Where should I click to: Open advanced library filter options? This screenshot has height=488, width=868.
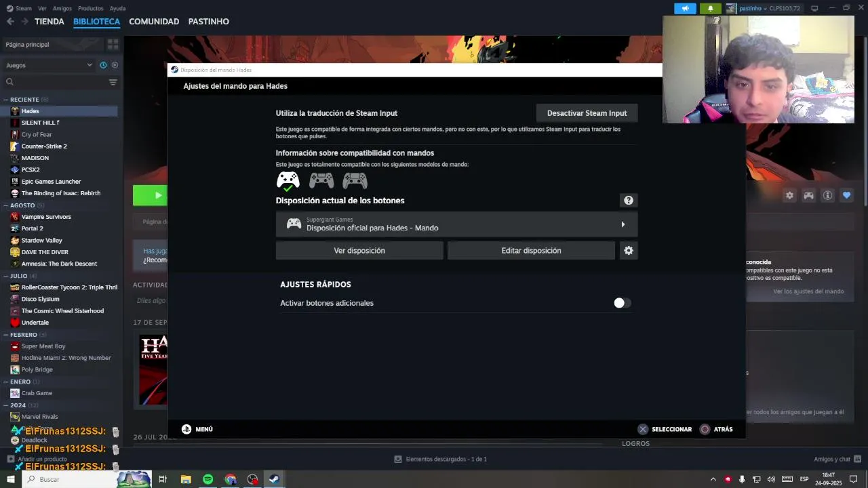(113, 82)
